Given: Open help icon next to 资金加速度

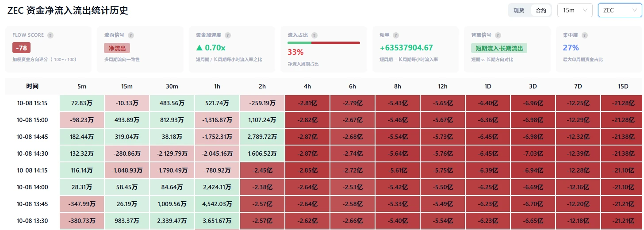Looking at the screenshot, I should coord(228,35).
